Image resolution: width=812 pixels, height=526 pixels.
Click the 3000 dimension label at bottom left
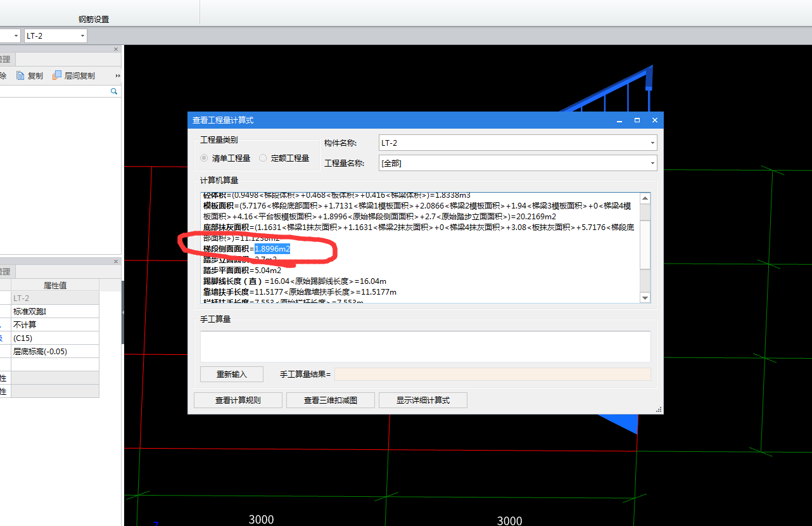click(x=261, y=520)
